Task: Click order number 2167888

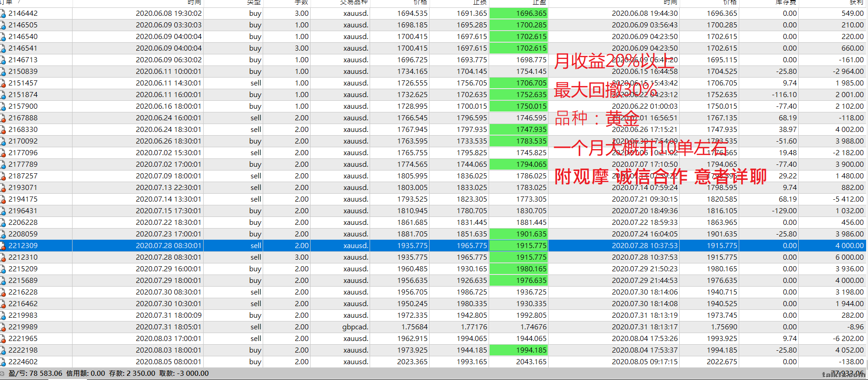Action: (23, 118)
